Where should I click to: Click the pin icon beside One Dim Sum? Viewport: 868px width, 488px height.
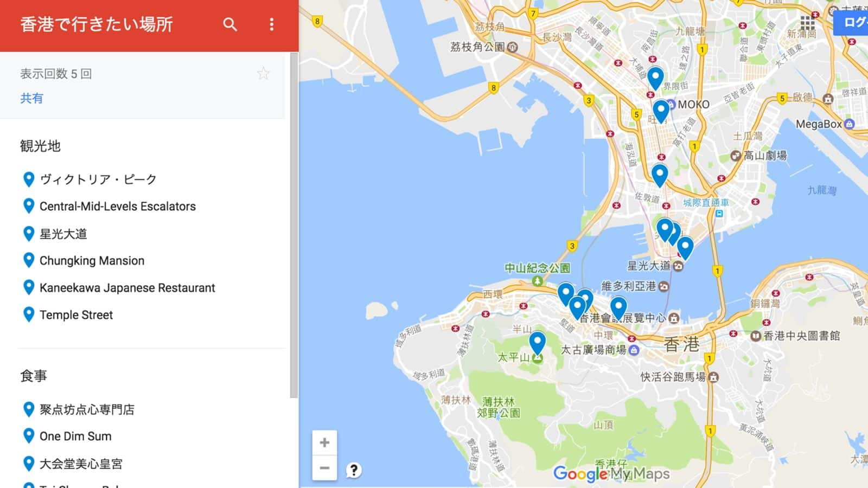(x=29, y=436)
